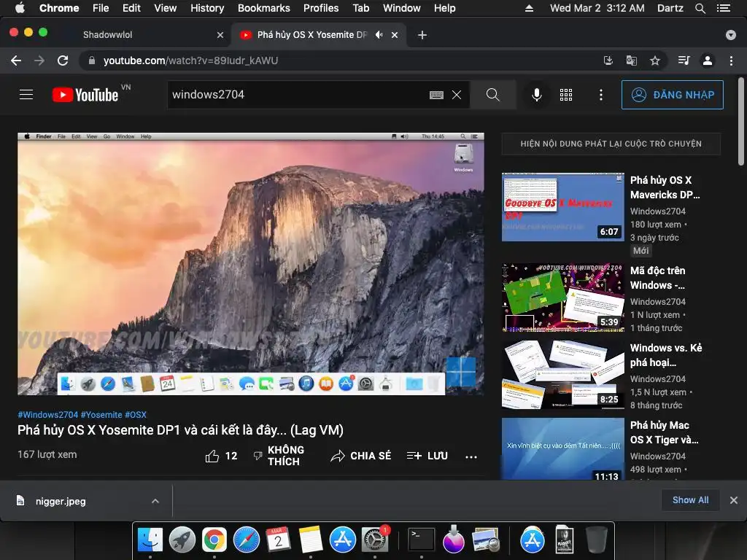Click the page vertical scrollbar
The height and width of the screenshot is (560, 747).
[741, 122]
